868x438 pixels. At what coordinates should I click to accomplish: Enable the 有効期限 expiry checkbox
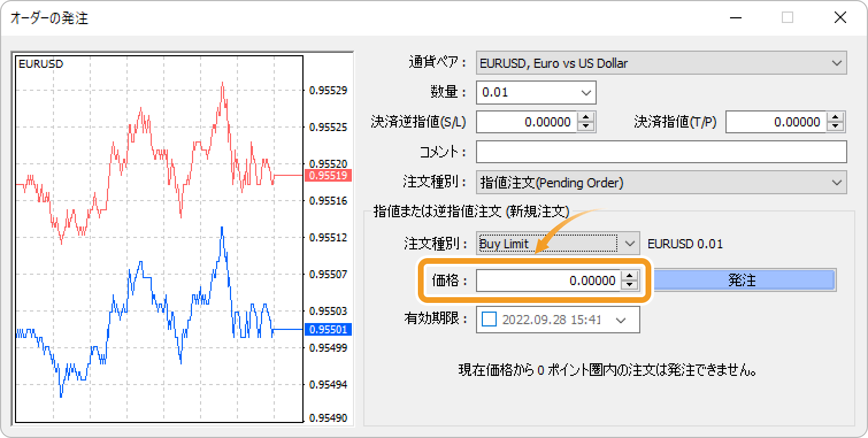[489, 319]
